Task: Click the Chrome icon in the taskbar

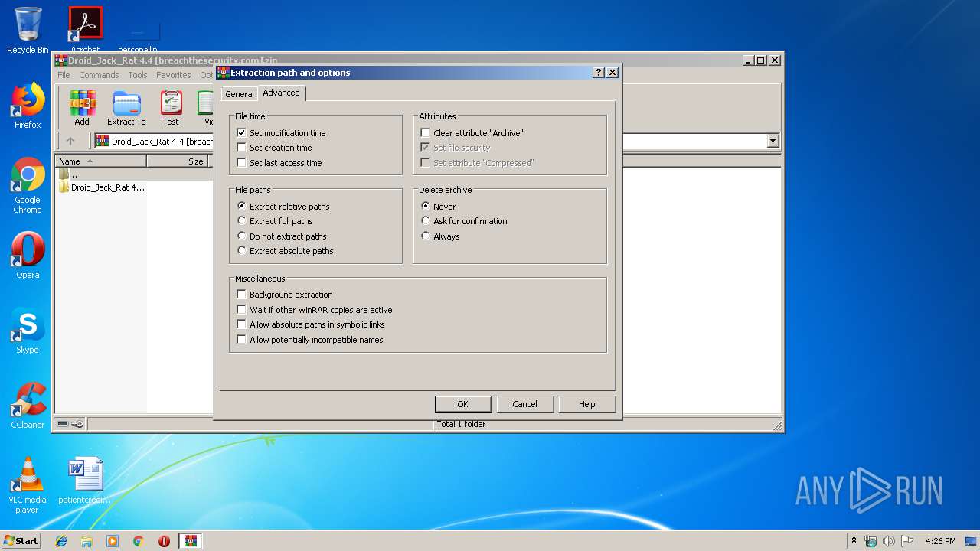Action: pos(139,541)
